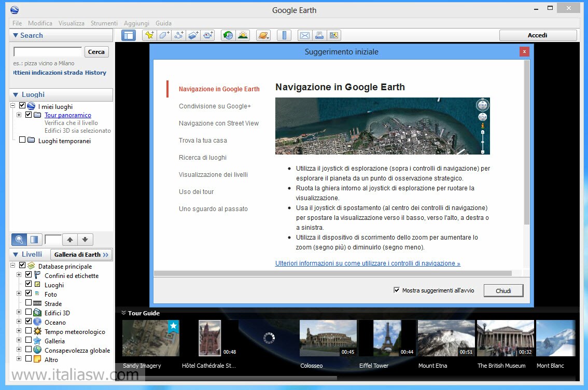Toggle sunlight across landscape icon
Image resolution: width=588 pixels, height=390 pixels.
point(243,35)
